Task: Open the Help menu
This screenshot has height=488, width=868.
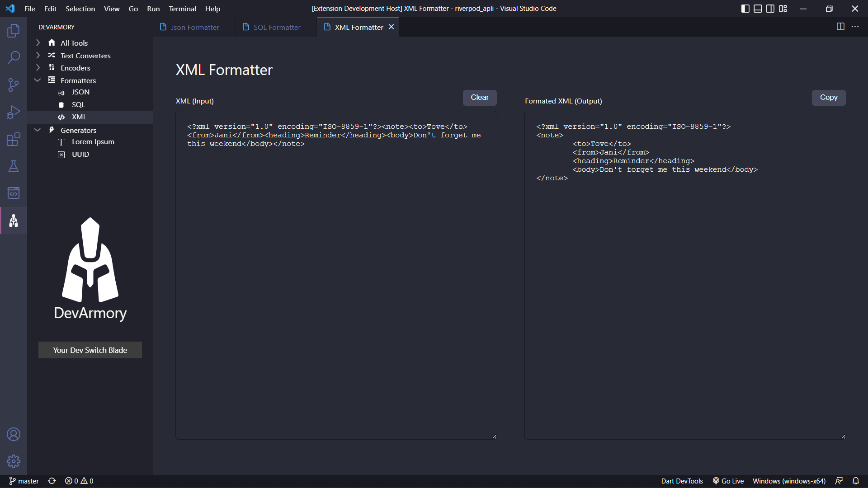Action: coord(212,9)
